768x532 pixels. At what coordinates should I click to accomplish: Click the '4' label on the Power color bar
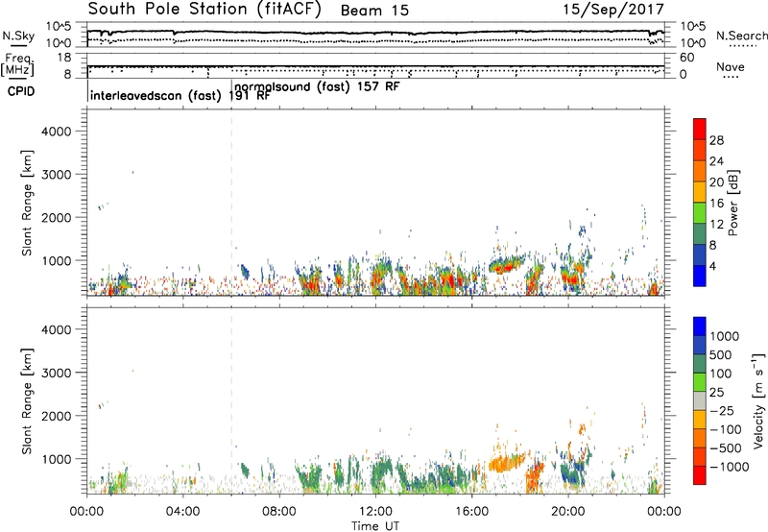pyautogui.click(x=713, y=266)
